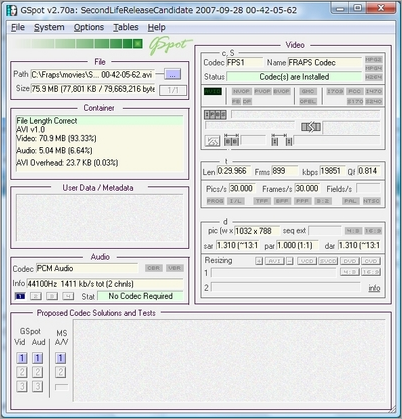This screenshot has height=419, width=402.
Task: Open the File menu
Action: [x=18, y=27]
